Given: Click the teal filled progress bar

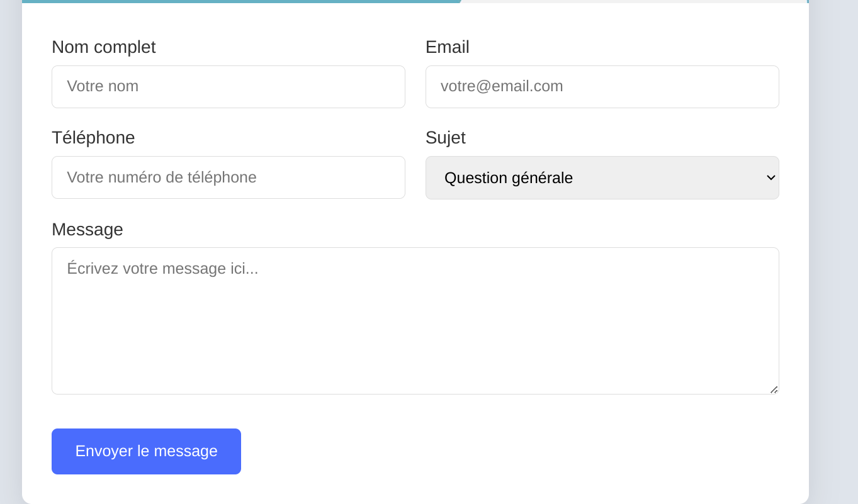Looking at the screenshot, I should [241, 1].
